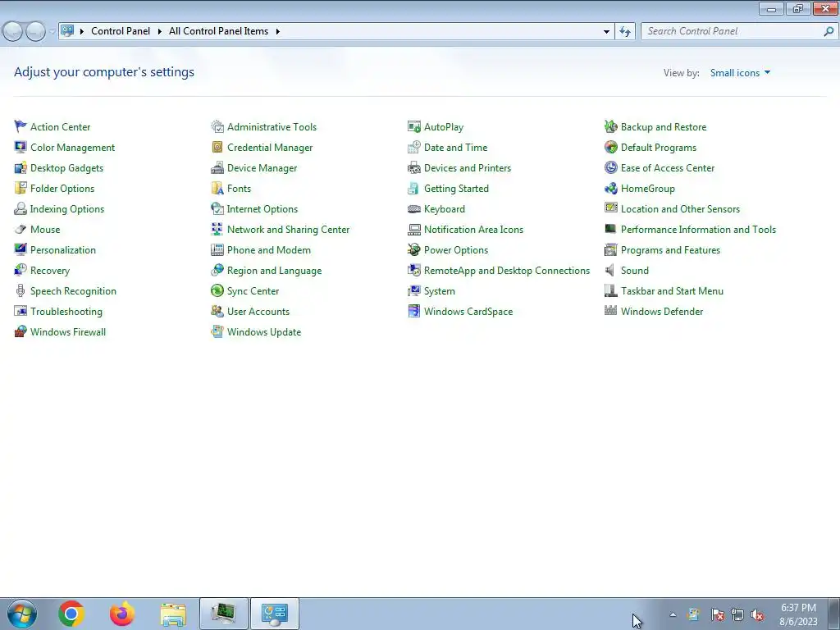Click the Windows Firewall brick wall icon
Image resolution: width=840 pixels, height=630 pixels.
coord(21,331)
